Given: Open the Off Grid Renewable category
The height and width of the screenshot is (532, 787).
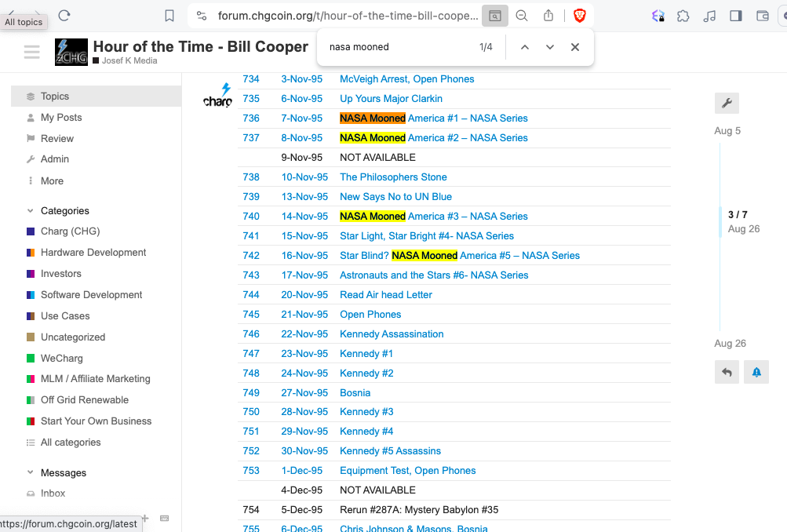Looking at the screenshot, I should [x=84, y=400].
